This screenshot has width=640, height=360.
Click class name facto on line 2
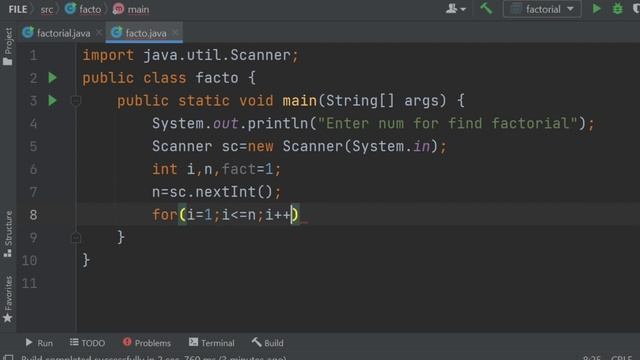(217, 78)
